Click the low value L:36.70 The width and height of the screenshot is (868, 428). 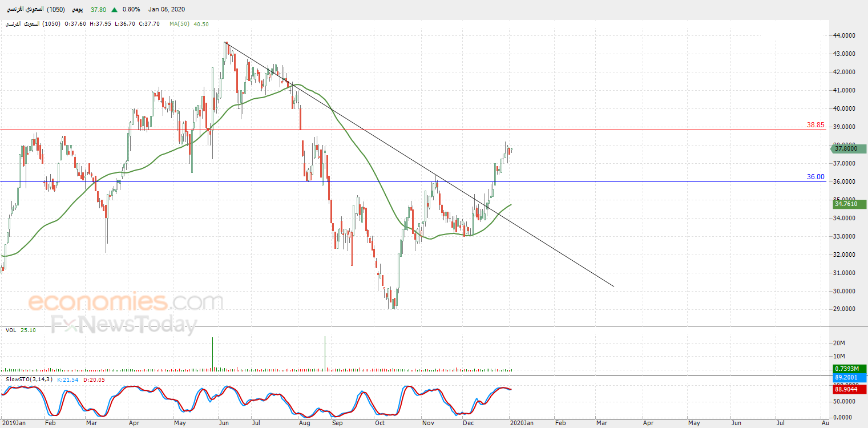point(124,24)
